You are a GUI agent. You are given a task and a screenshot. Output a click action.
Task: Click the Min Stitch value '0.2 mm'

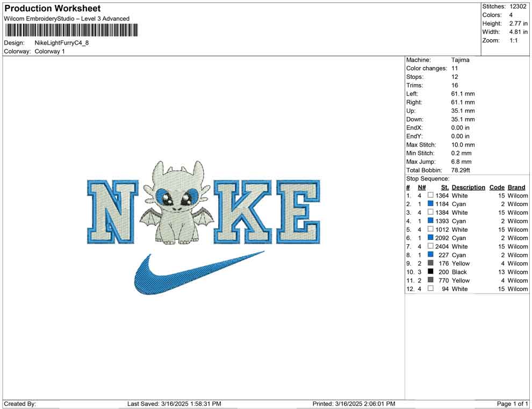[x=462, y=153]
